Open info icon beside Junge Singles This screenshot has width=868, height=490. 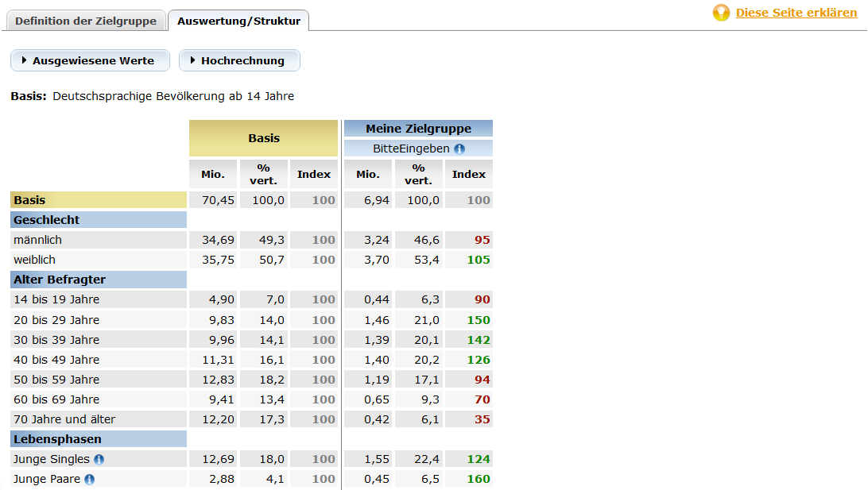(99, 459)
